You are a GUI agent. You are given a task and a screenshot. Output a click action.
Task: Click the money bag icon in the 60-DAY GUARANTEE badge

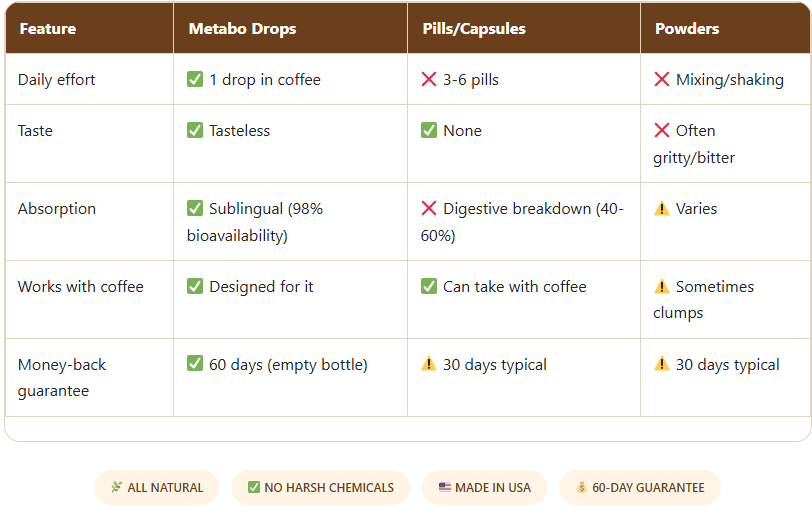pos(582,487)
